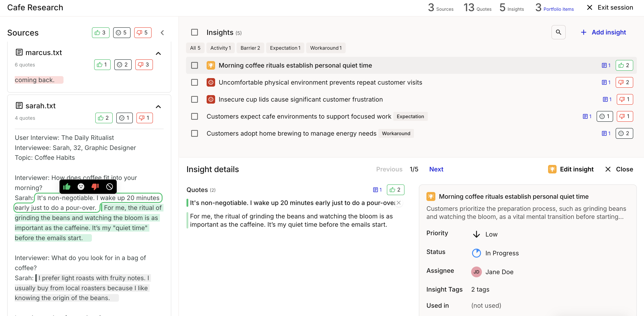Click the neutral badge on Customers adopt home brewing row
This screenshot has height=316, width=644.
pos(624,134)
